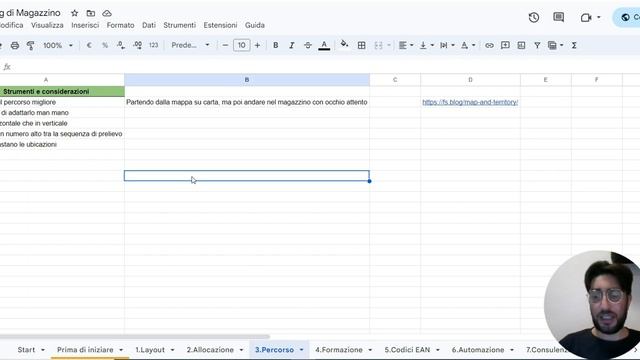Open Dati menu
Image resolution: width=640 pixels, height=360 pixels.
tap(149, 25)
